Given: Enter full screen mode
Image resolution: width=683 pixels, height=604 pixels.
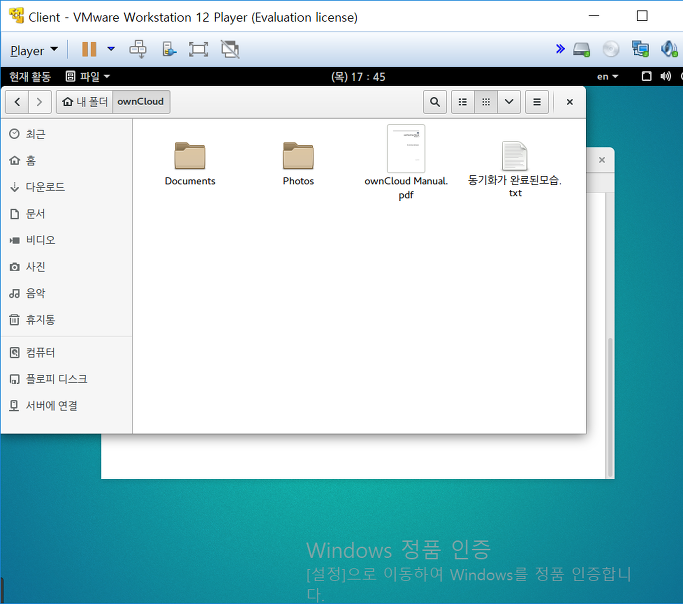Looking at the screenshot, I should 198,49.
